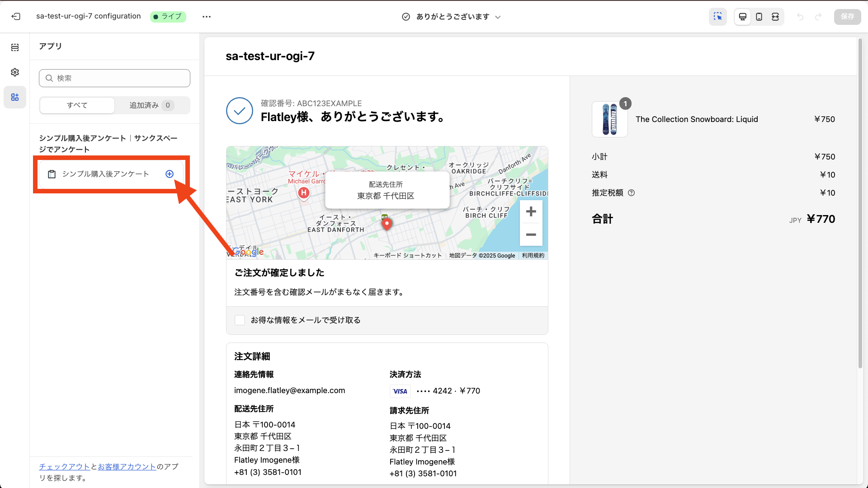Zoom in on the map with the plus control
This screenshot has height=488, width=868.
pyautogui.click(x=531, y=211)
